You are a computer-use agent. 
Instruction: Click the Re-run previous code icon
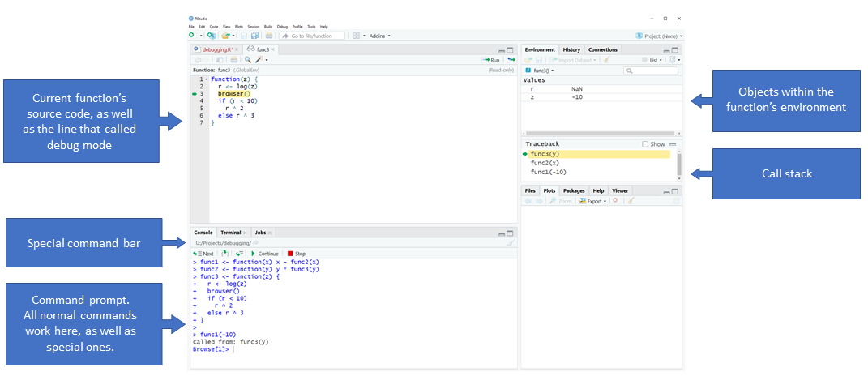[x=511, y=60]
